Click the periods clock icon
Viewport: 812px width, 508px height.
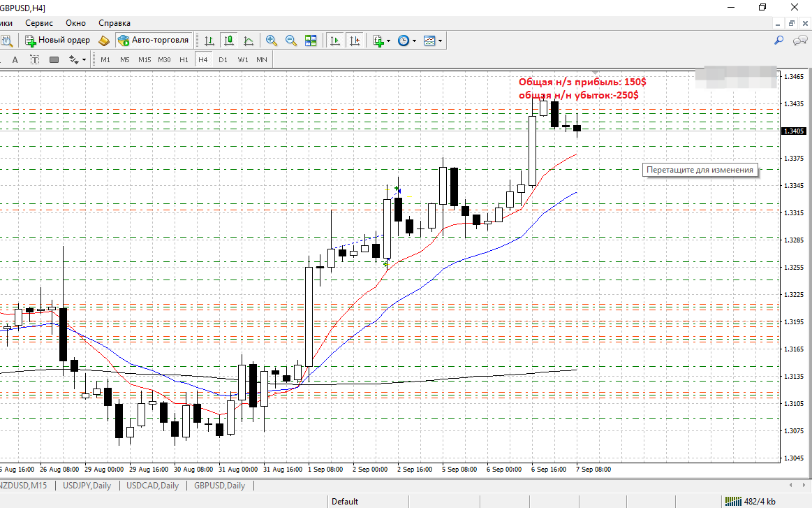click(404, 41)
